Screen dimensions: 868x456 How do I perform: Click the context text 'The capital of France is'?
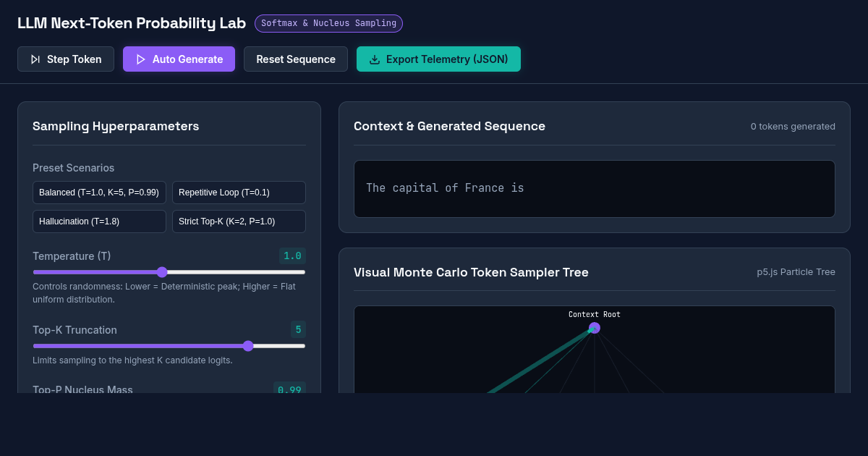pyautogui.click(x=445, y=188)
